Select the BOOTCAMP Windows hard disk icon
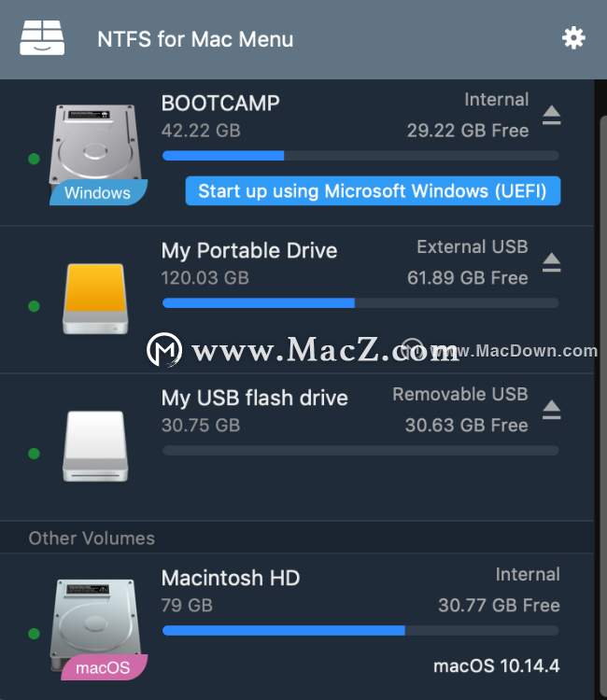Image resolution: width=607 pixels, height=700 pixels. pos(97,154)
